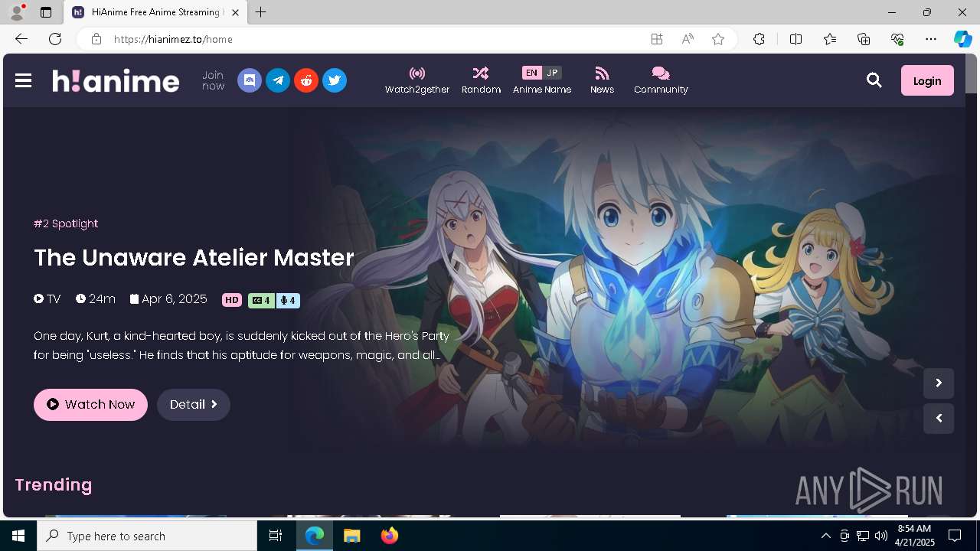Viewport: 980px width, 551px height.
Task: Open the Collections icon
Action: pos(864,39)
